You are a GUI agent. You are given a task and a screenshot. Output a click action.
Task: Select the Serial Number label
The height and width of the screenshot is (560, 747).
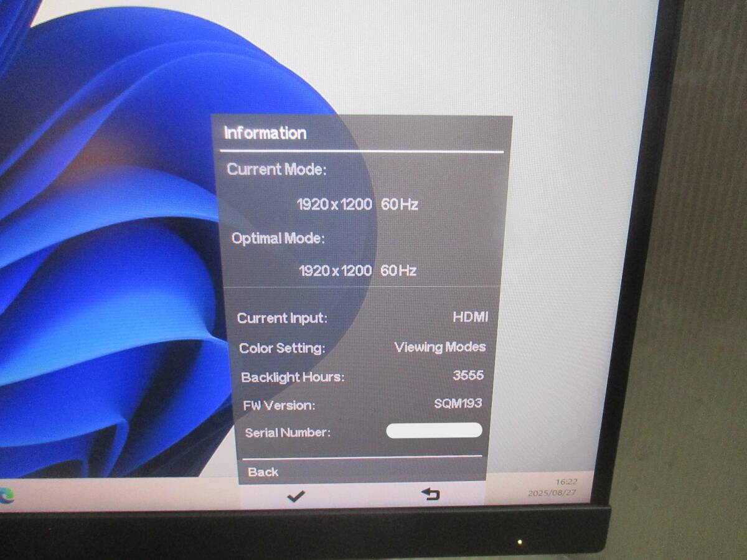tap(288, 432)
